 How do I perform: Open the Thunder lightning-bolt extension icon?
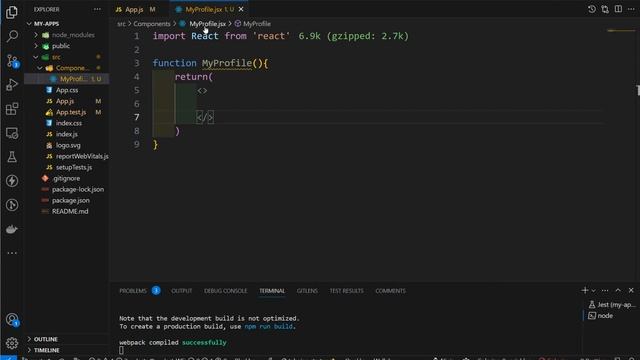[x=12, y=181]
